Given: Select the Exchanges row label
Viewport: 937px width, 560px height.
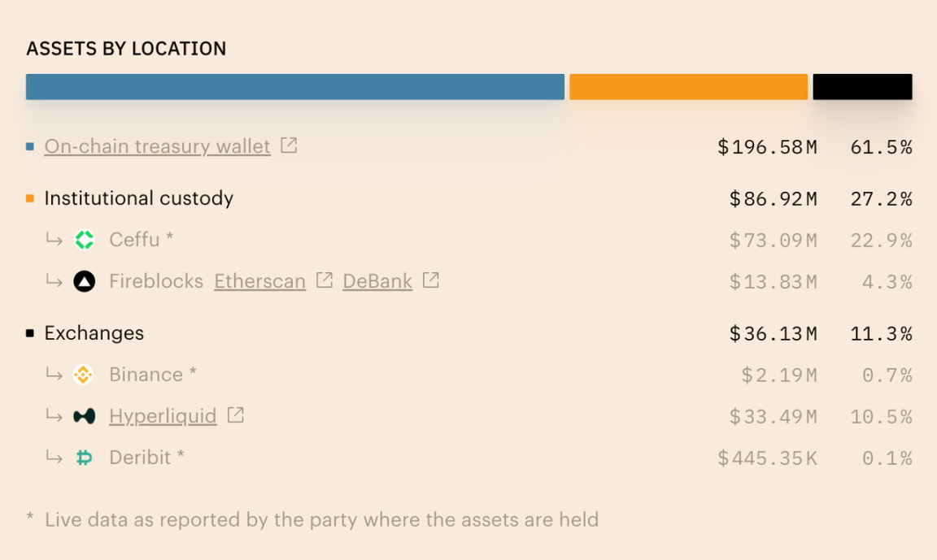Looking at the screenshot, I should (x=94, y=333).
